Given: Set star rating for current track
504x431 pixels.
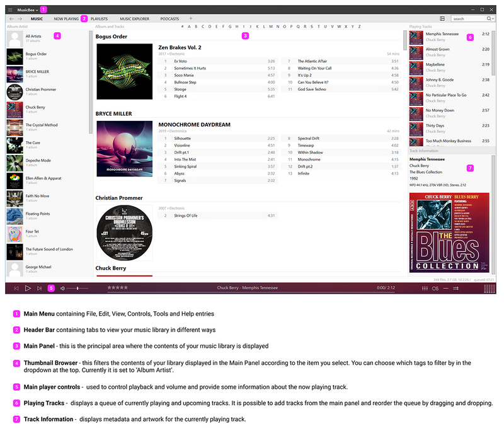Looking at the screenshot, I should [x=117, y=288].
